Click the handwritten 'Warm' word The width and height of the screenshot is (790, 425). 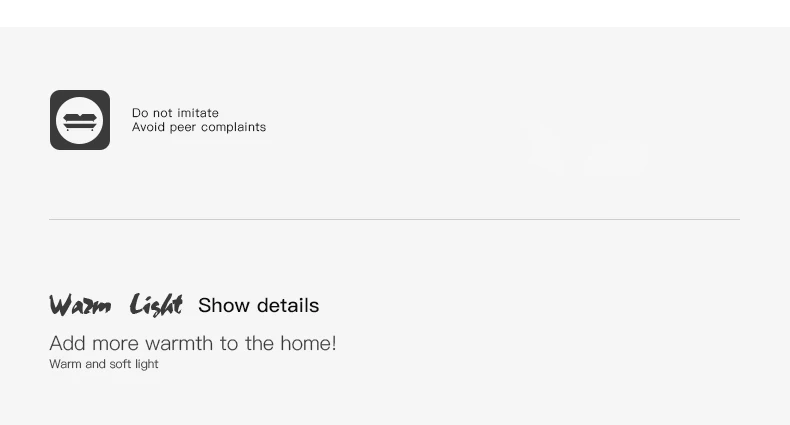coord(80,305)
